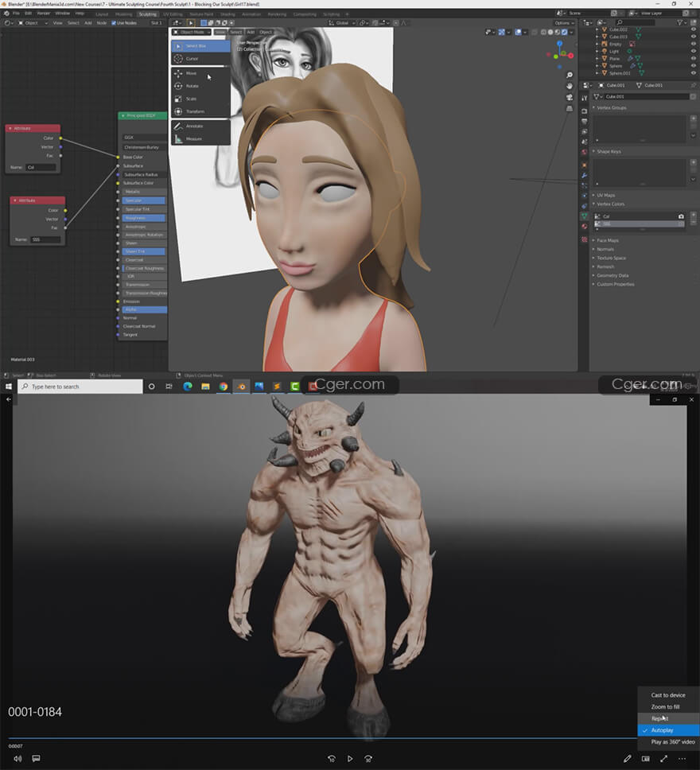This screenshot has height=770, width=700.
Task: Select the Measure tool
Action: pos(200,139)
